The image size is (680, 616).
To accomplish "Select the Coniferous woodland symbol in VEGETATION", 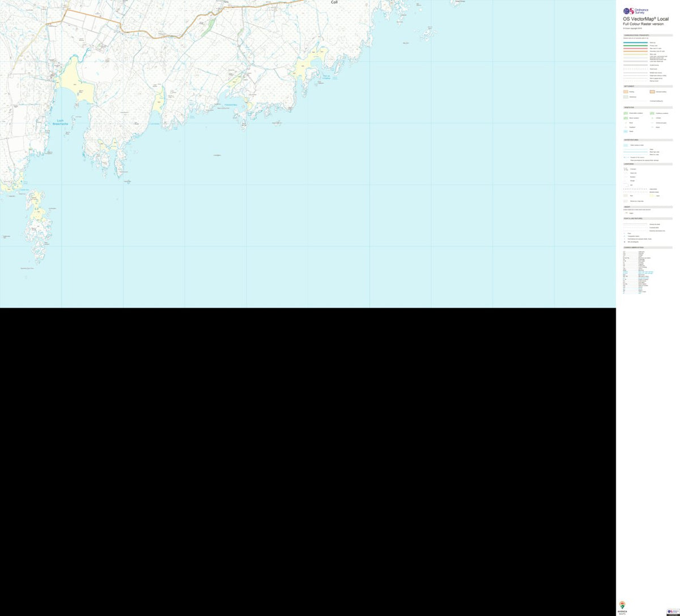I will 652,113.
